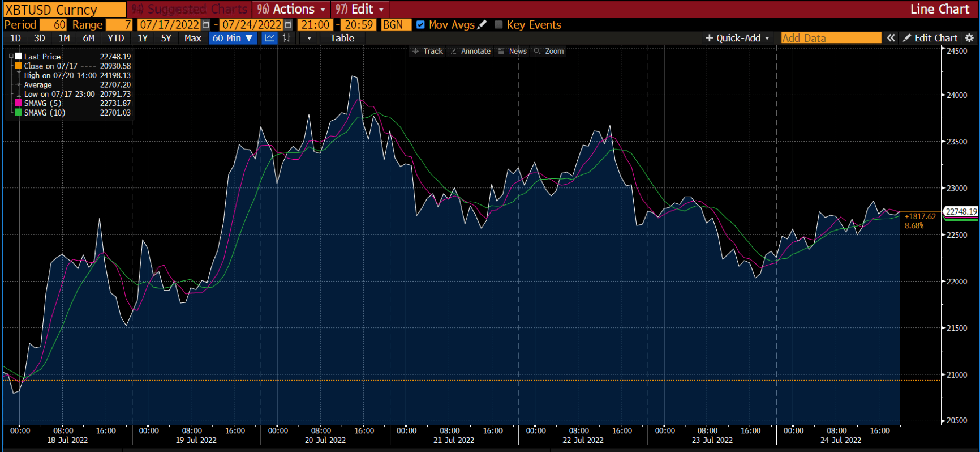980x452 pixels.
Task: Open the end date calendar picker
Action: [288, 25]
